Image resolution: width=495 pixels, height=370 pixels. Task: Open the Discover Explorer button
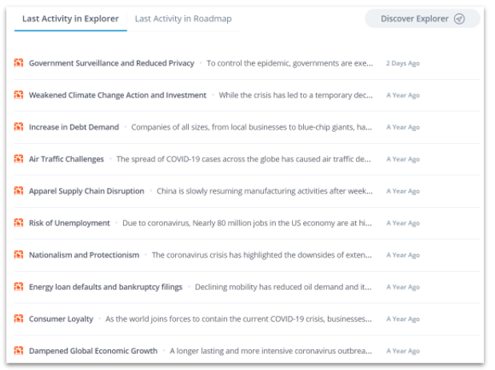[x=422, y=19]
